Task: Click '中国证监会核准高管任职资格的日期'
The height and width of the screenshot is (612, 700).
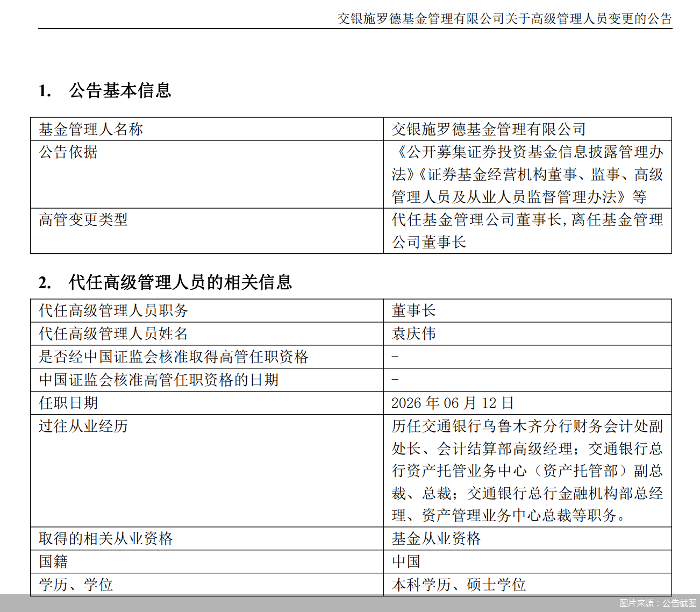Action: coord(159,380)
